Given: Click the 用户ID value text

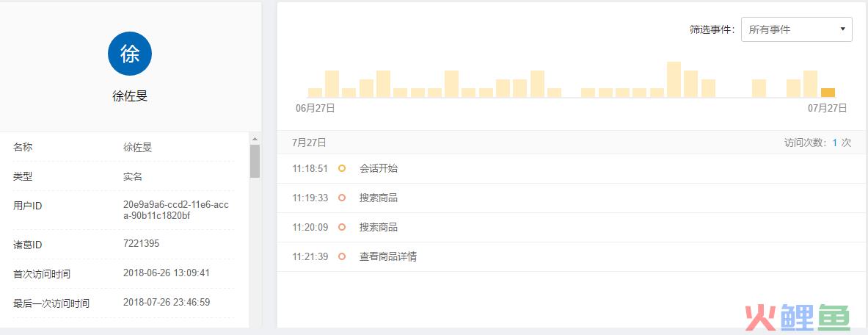Looking at the screenshot, I should point(176,210).
